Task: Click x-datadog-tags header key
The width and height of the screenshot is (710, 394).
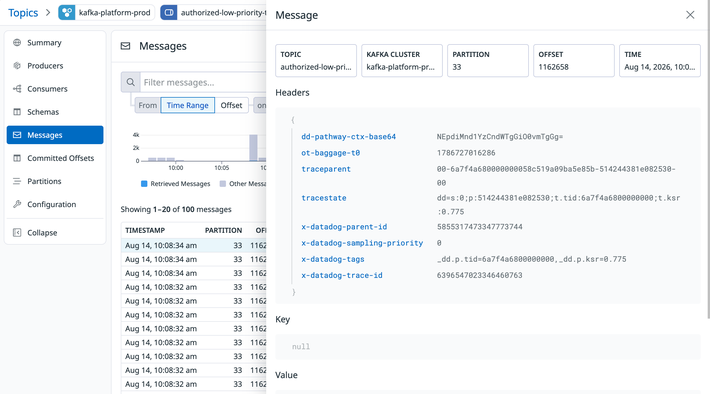Action: coord(333,259)
